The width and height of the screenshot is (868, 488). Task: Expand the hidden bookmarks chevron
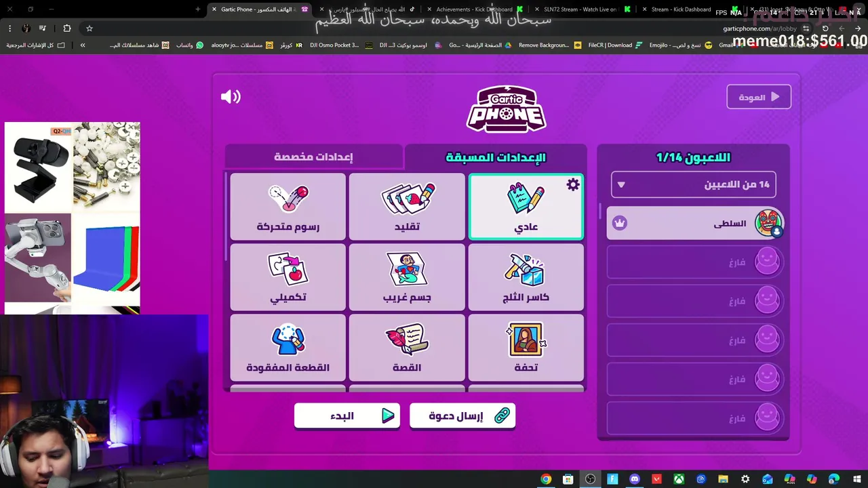[83, 45]
